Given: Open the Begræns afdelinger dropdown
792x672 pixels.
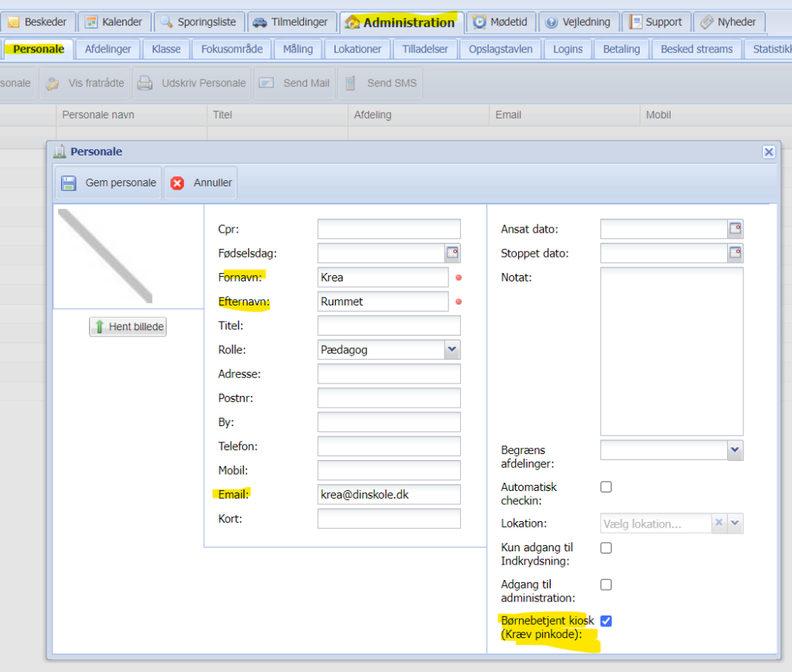Looking at the screenshot, I should click(736, 449).
